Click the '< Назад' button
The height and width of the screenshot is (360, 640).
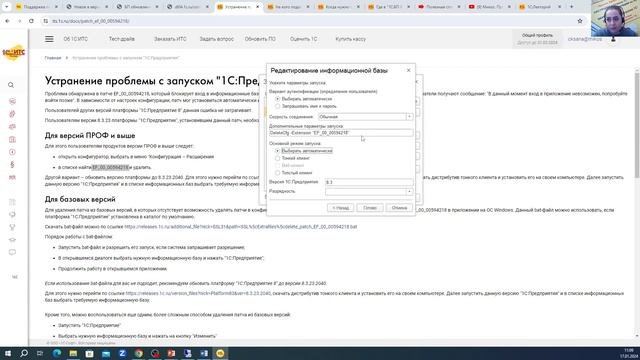click(x=340, y=208)
